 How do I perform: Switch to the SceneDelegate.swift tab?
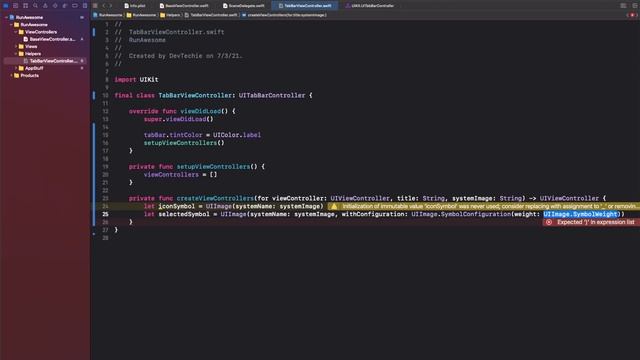[244, 6]
